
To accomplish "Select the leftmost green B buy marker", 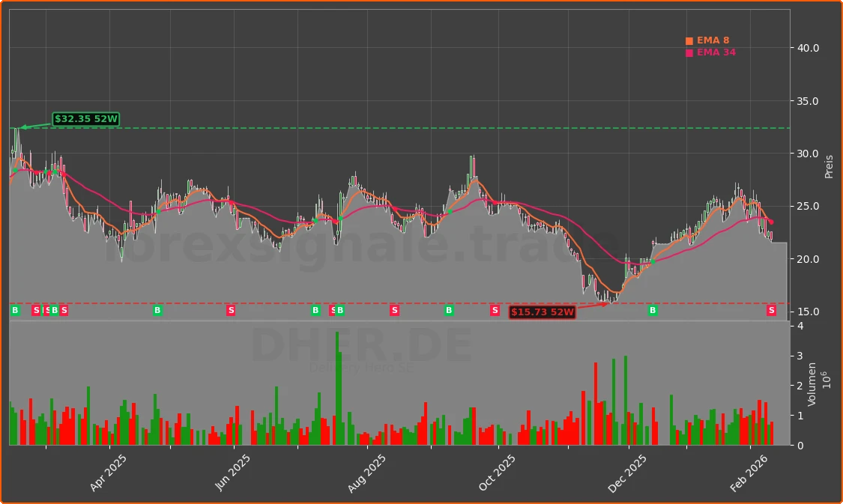I will 13,310.
